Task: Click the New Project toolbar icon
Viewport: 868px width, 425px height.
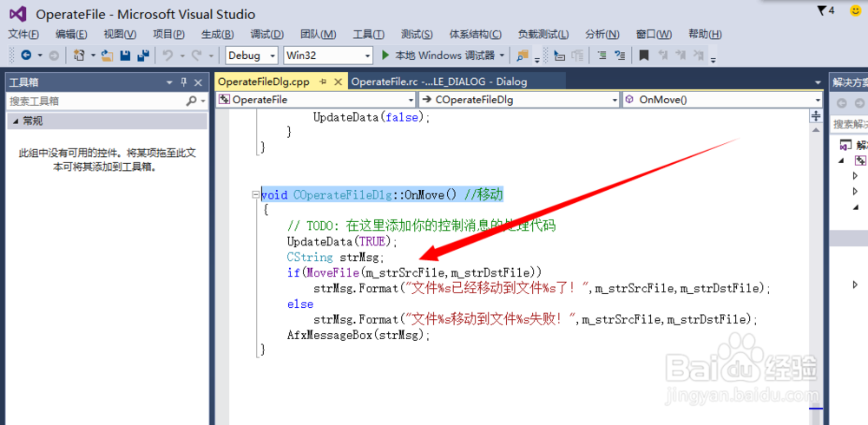Action: 79,56
